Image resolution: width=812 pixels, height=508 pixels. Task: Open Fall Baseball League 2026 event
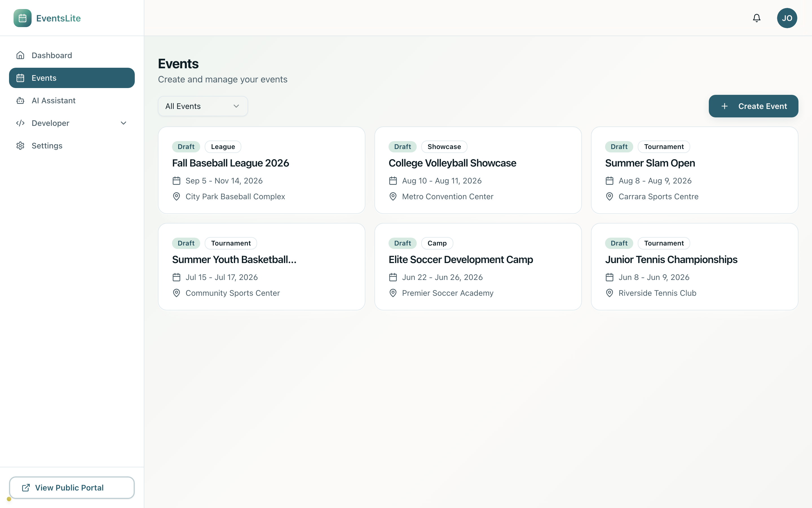coord(231,163)
